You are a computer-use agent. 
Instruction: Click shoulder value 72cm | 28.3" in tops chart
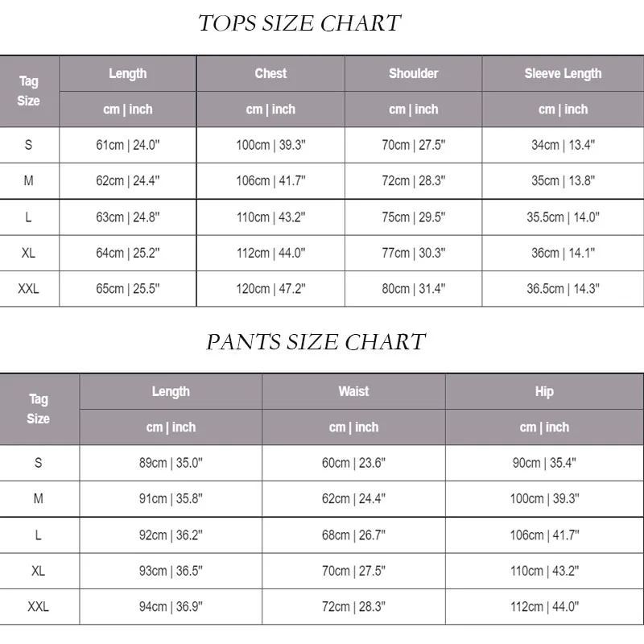pyautogui.click(x=413, y=180)
